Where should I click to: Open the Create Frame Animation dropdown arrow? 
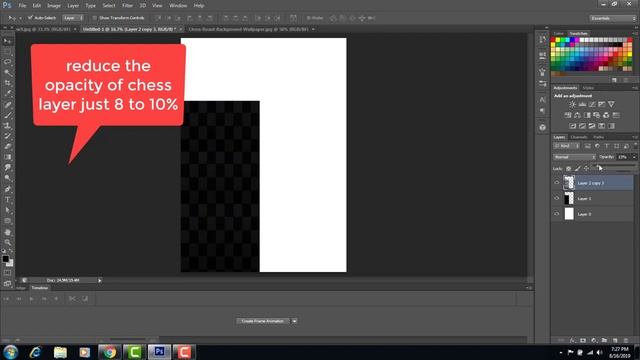[x=294, y=321]
